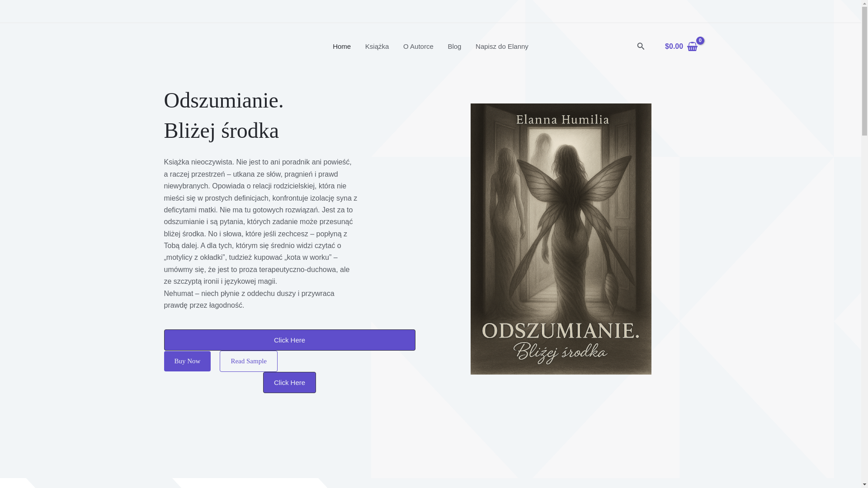Viewport: 868px width, 488px height.
Task: Open the shopping cart basket icon
Action: pyautogui.click(x=692, y=47)
